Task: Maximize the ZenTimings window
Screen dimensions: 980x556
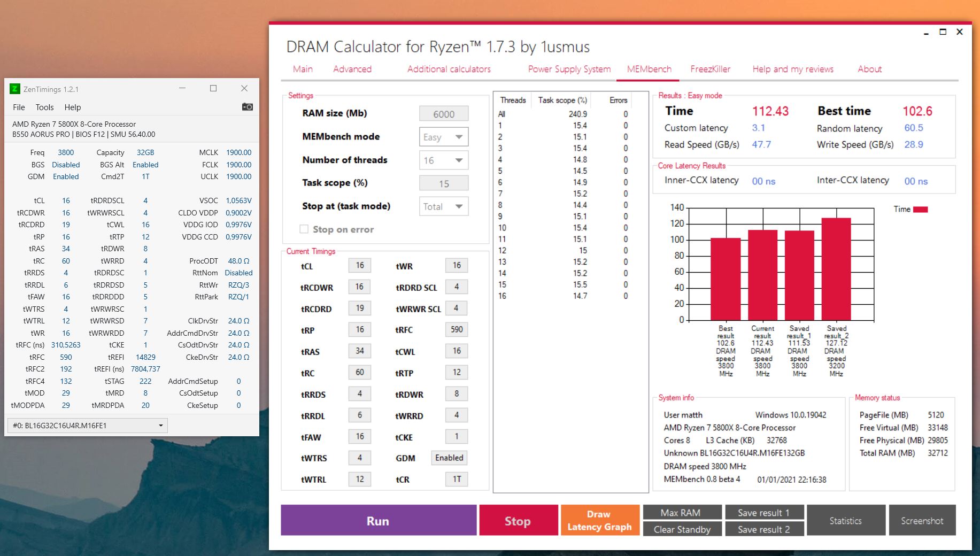Action: (213, 88)
